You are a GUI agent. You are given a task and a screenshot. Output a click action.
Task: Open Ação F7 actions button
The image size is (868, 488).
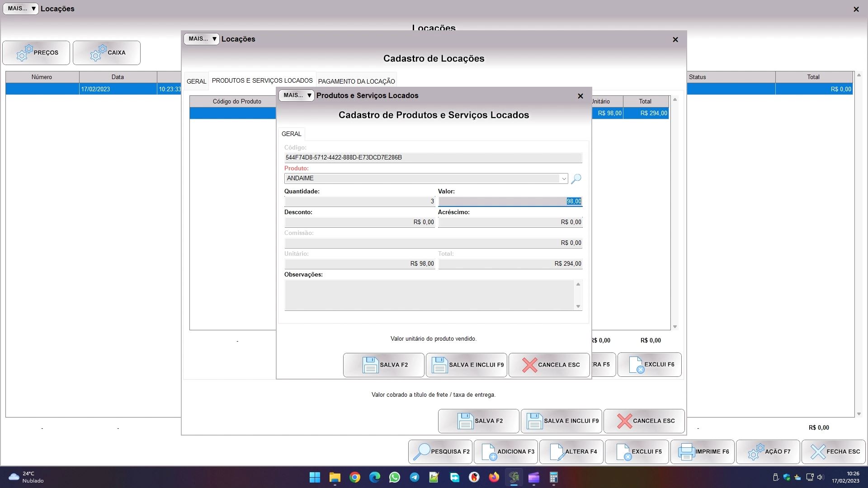coord(768,452)
